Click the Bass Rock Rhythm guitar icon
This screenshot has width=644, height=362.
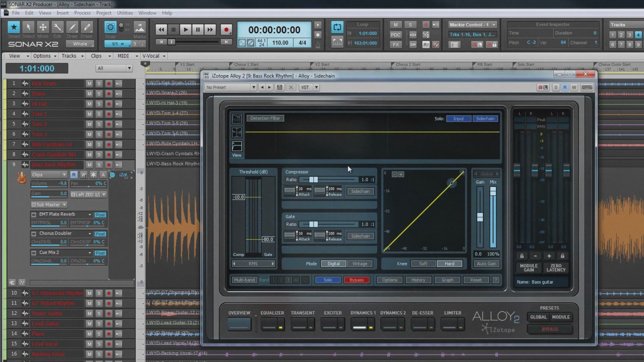click(22, 178)
